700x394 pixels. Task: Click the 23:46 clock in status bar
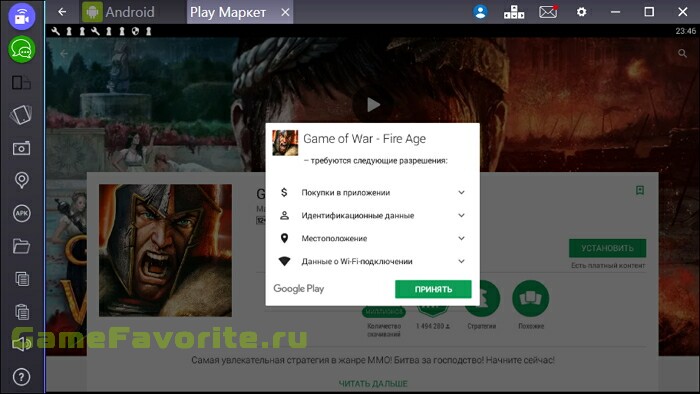(x=685, y=31)
